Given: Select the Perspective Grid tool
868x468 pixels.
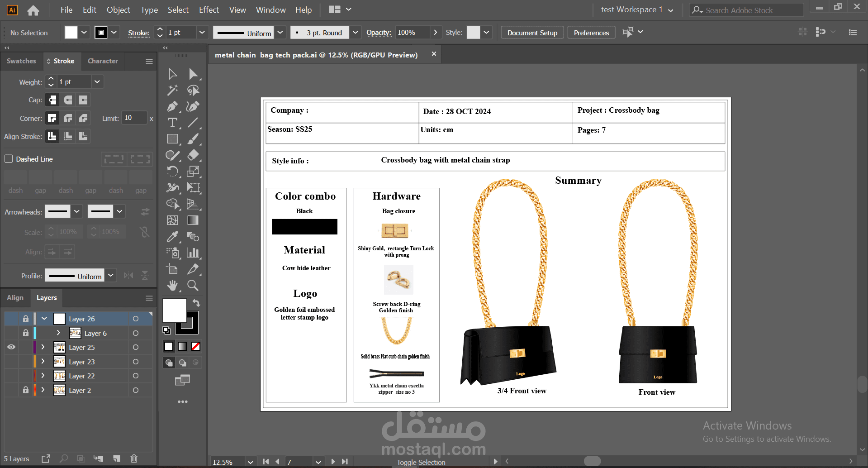Looking at the screenshot, I should tap(193, 204).
